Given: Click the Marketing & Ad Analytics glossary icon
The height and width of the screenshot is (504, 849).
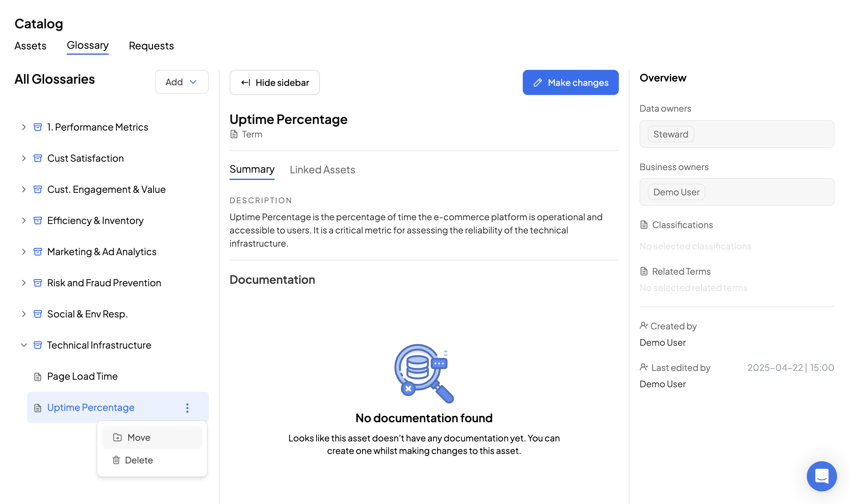Looking at the screenshot, I should pos(38,252).
